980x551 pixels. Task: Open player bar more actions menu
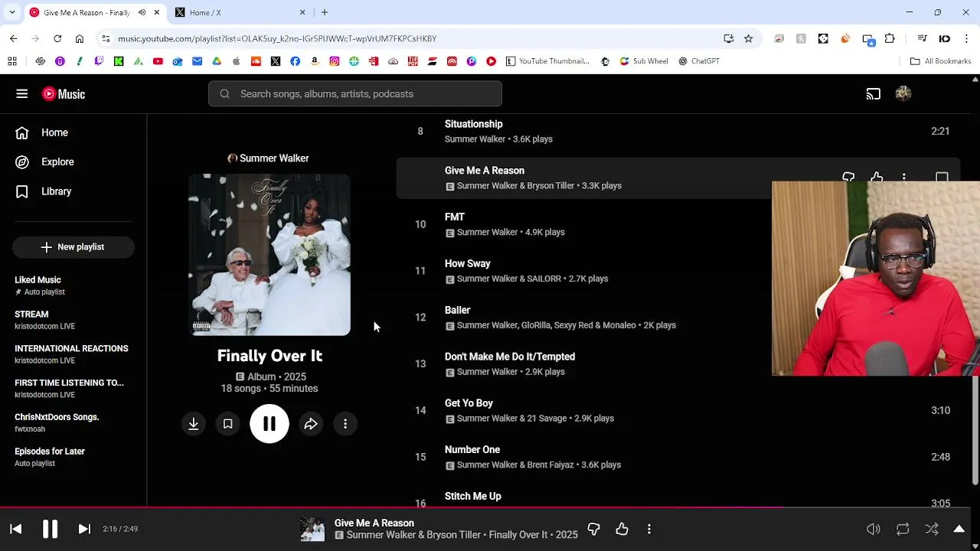[649, 529]
